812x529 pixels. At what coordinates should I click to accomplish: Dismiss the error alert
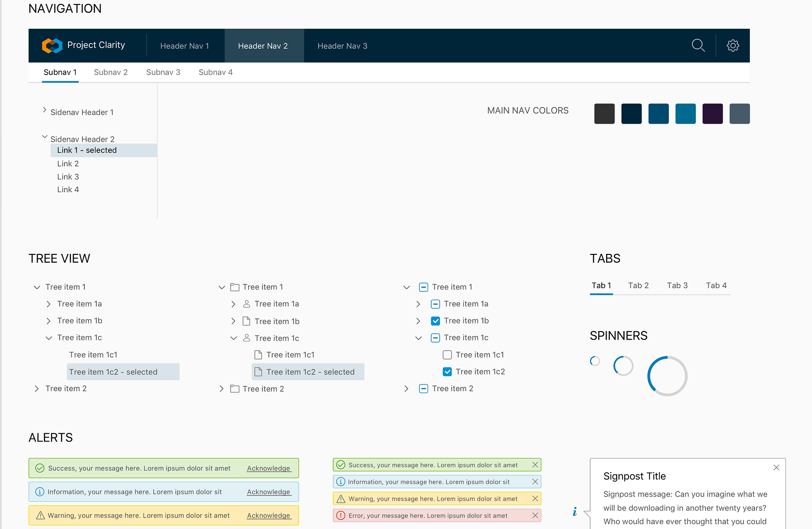tap(535, 515)
